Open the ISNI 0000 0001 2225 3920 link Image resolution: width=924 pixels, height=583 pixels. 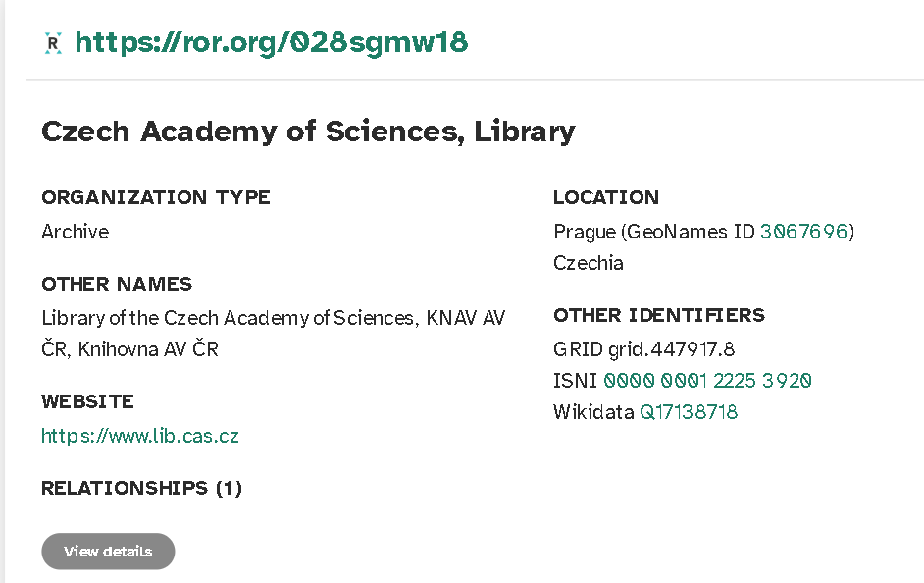708,381
